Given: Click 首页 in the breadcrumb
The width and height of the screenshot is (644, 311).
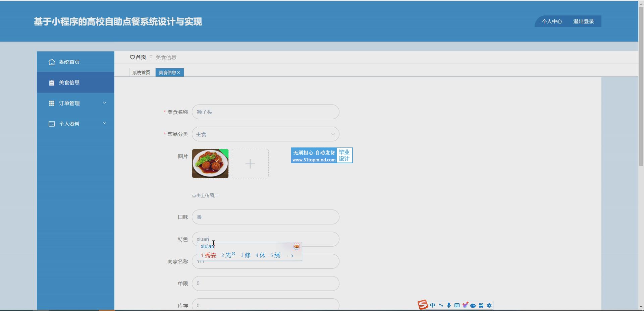Looking at the screenshot, I should pos(141,57).
